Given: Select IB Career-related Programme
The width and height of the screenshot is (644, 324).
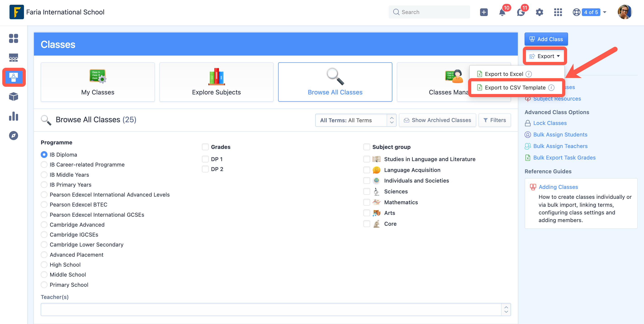Looking at the screenshot, I should click(44, 165).
